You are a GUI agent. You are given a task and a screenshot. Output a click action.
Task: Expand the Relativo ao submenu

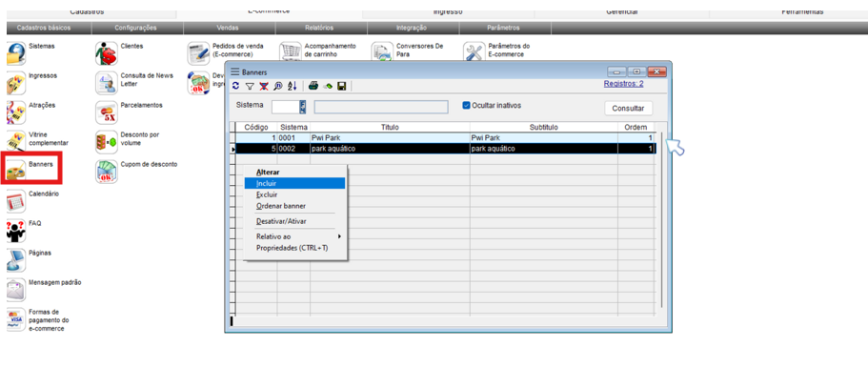[x=295, y=236]
